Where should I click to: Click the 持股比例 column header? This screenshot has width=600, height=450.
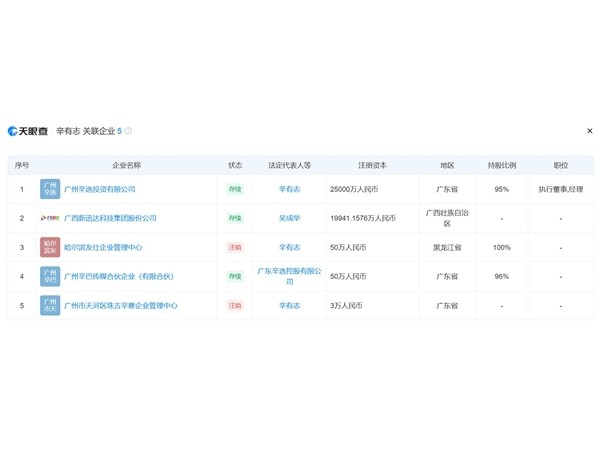point(502,165)
